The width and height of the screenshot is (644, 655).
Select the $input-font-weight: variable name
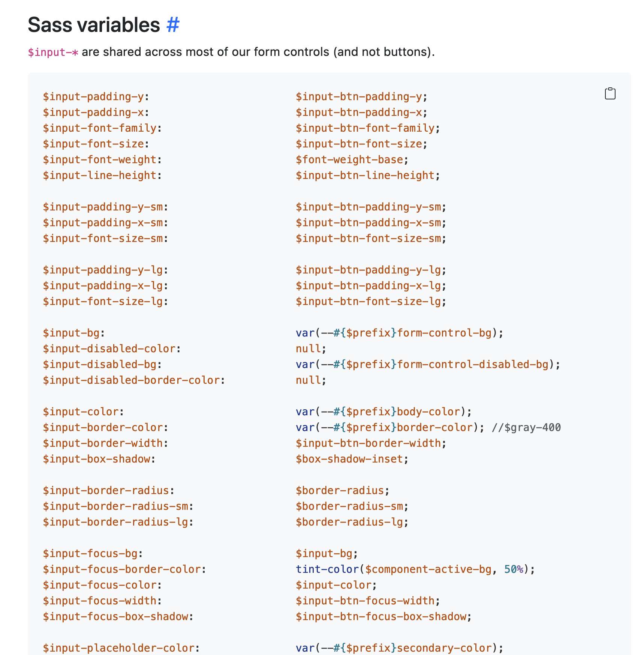pos(102,160)
